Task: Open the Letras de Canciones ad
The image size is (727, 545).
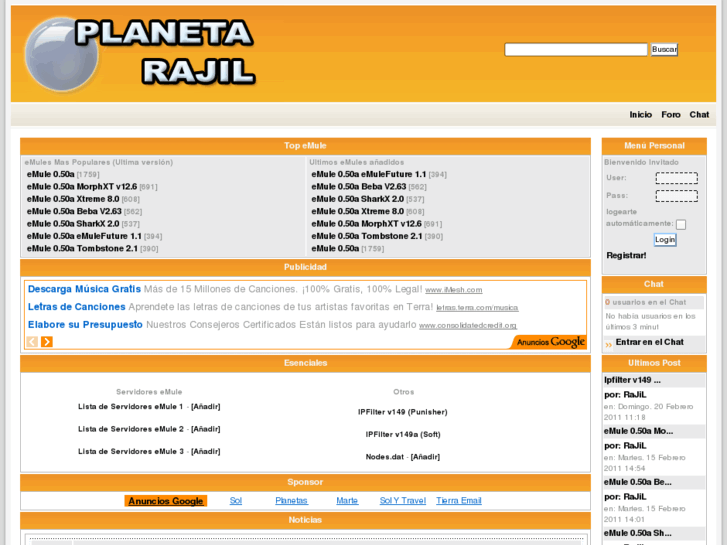Action: (x=77, y=307)
